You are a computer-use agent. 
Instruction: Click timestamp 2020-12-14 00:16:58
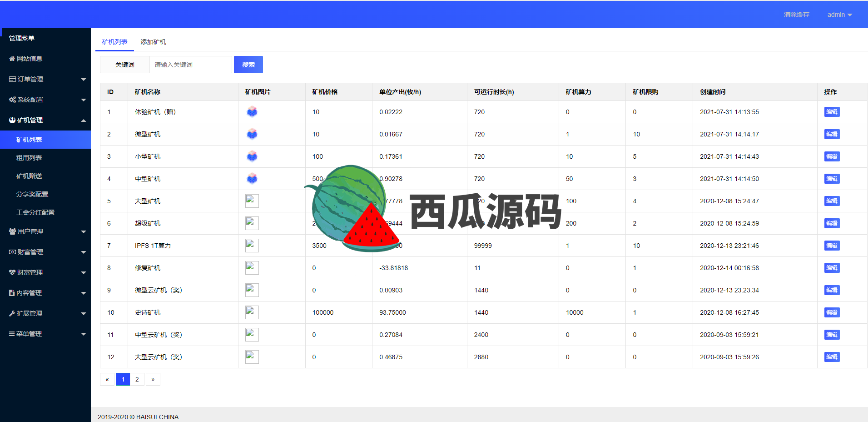point(729,268)
